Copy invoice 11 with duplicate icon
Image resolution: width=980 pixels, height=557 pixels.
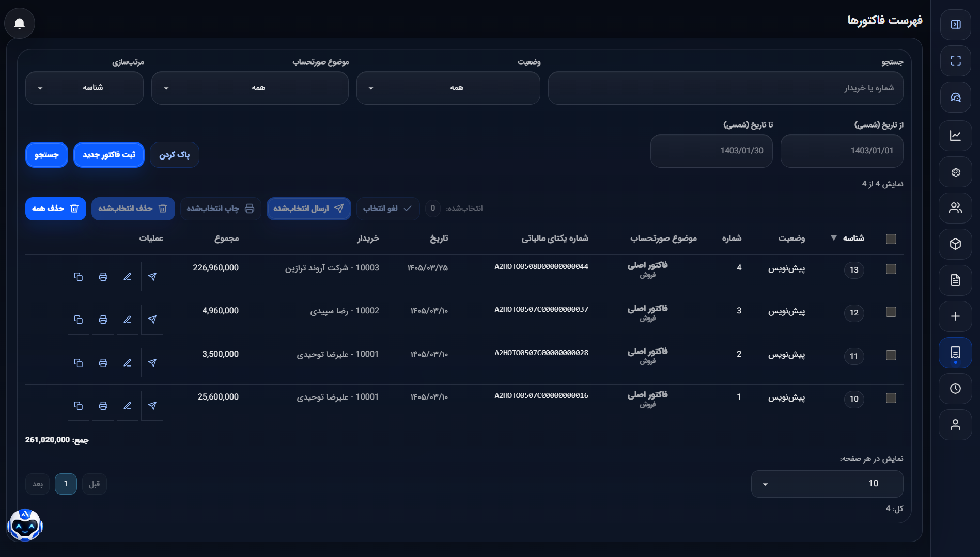click(x=79, y=363)
